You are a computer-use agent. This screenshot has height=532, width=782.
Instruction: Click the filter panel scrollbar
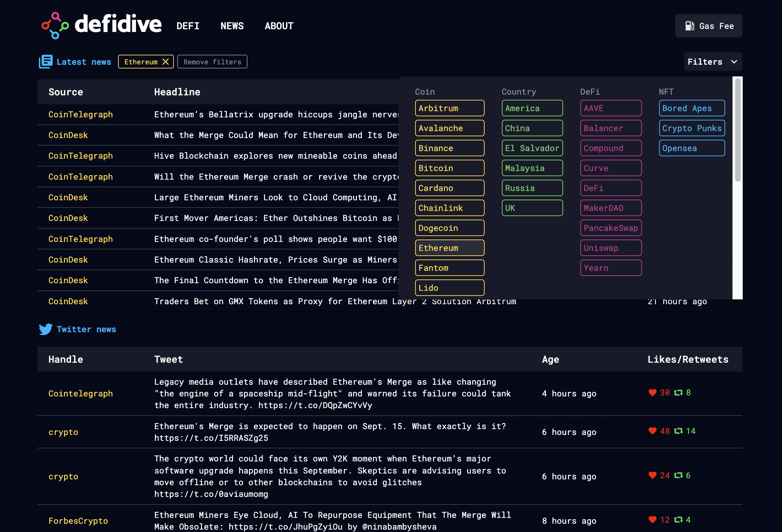[738, 130]
